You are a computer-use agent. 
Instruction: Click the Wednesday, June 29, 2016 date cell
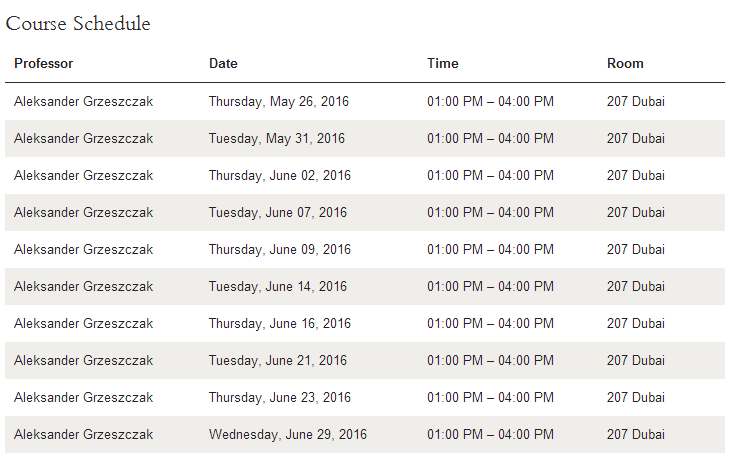click(288, 434)
